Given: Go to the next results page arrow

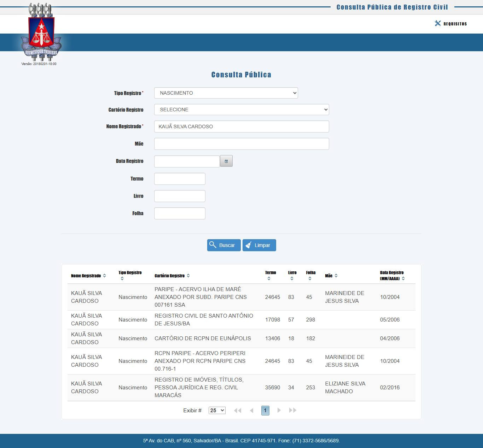Looking at the screenshot, I should click(x=279, y=410).
